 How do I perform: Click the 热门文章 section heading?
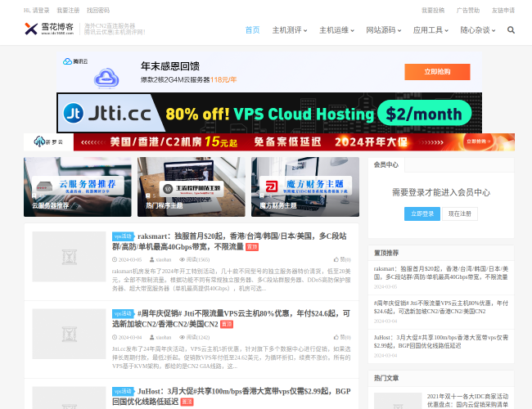[386, 378]
